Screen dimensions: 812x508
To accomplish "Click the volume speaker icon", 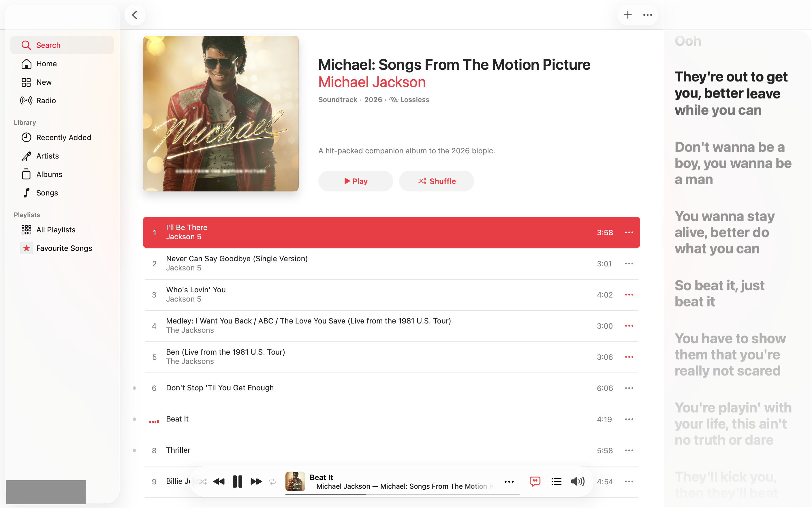I will pyautogui.click(x=578, y=481).
